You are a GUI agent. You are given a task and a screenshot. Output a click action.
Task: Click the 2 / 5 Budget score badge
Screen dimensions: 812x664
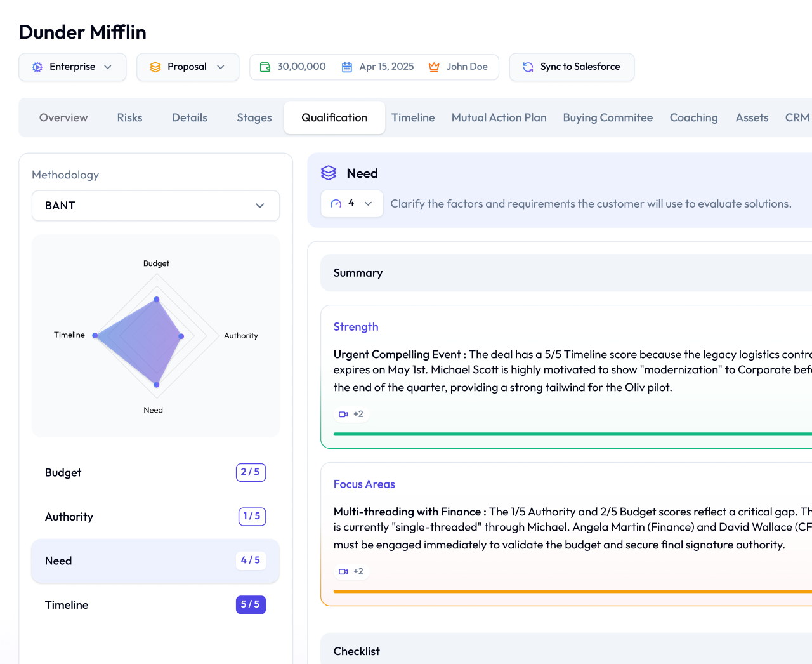click(251, 472)
